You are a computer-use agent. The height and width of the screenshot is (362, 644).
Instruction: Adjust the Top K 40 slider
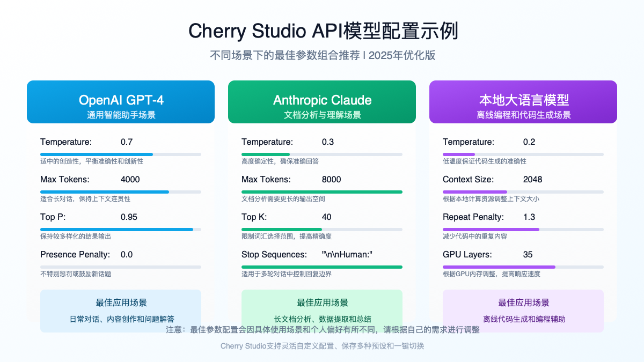point(322,230)
